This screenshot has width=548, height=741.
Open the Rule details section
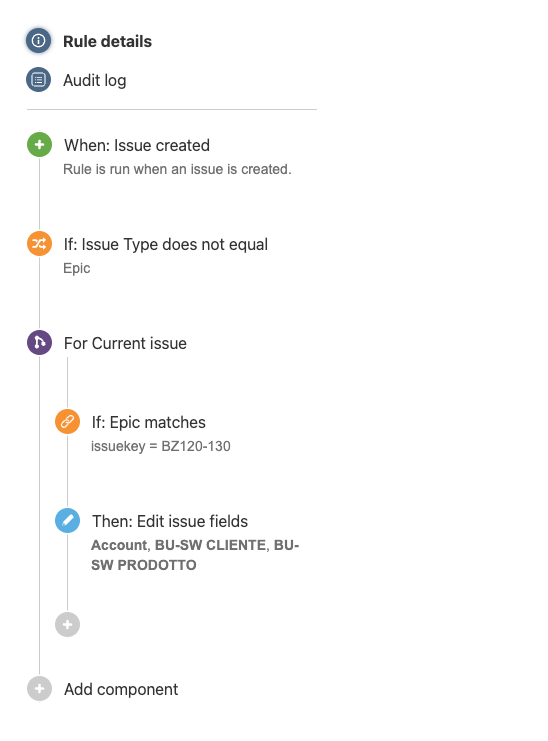[x=108, y=42]
